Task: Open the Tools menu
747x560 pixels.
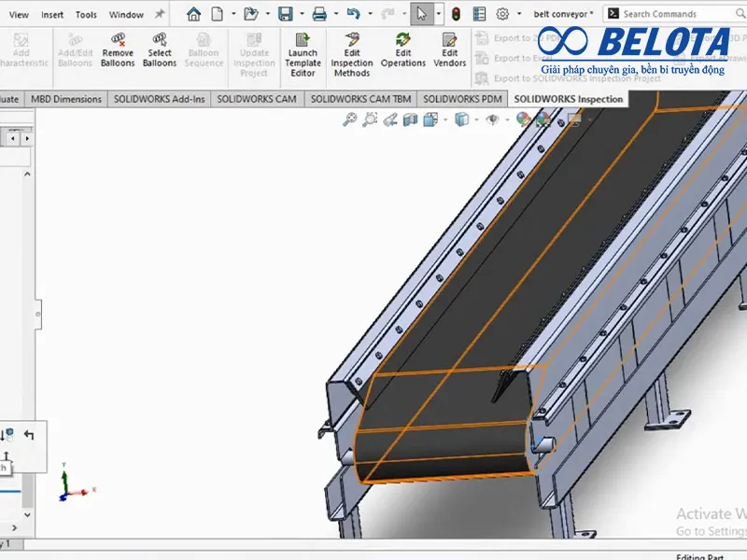Action: pos(85,14)
